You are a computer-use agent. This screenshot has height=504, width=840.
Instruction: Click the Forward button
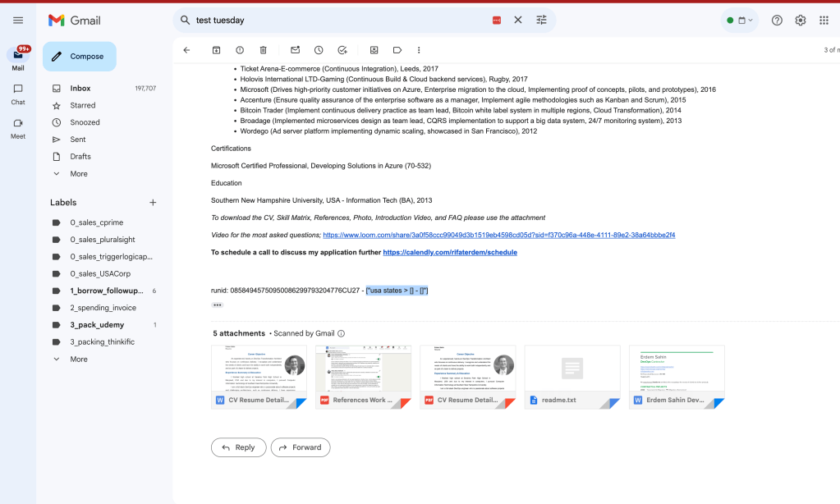pos(300,447)
